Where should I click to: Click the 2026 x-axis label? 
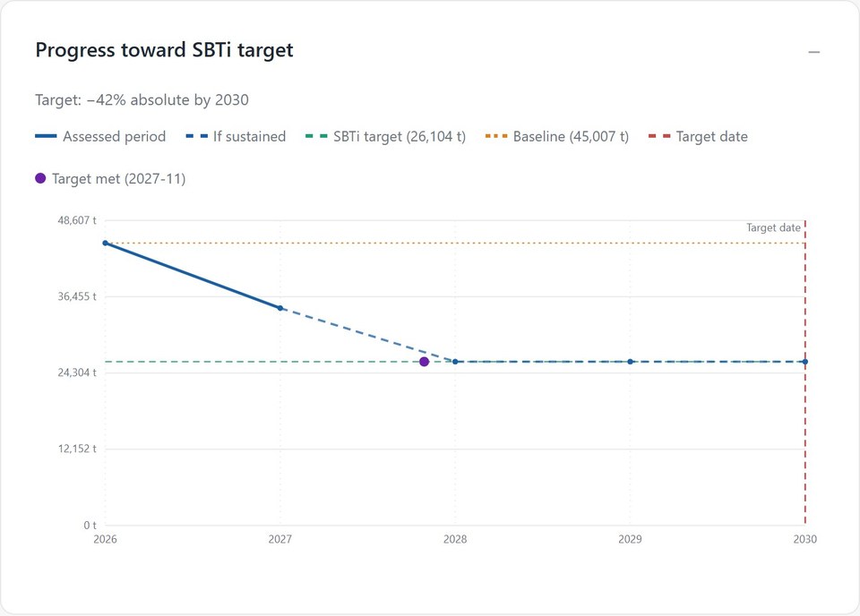[106, 539]
